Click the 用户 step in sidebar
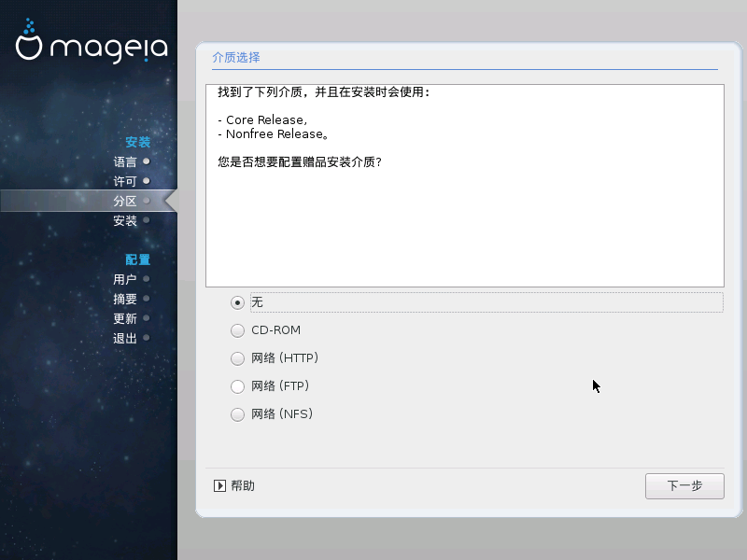 [125, 279]
